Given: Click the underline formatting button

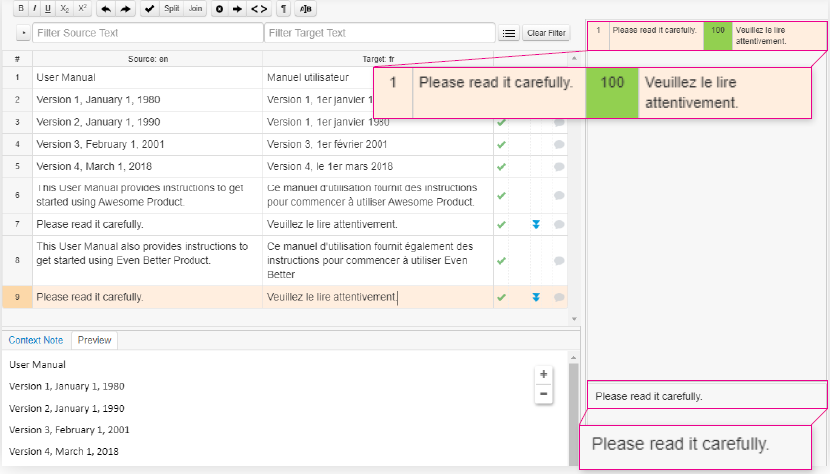Looking at the screenshot, I should [47, 8].
